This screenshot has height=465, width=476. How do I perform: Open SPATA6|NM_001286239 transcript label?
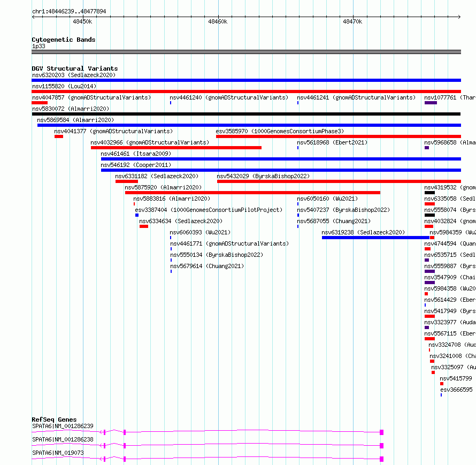63,426
